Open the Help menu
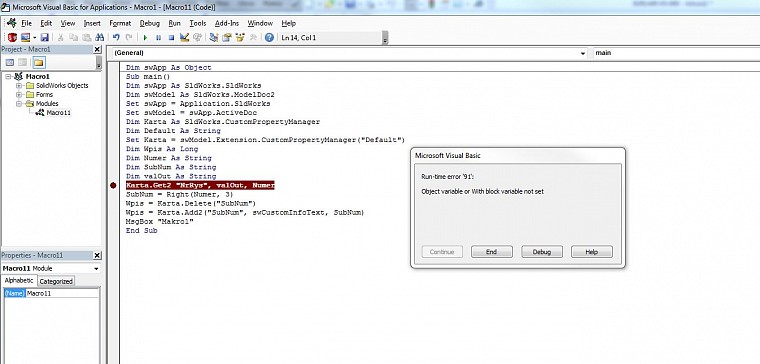 click(288, 23)
